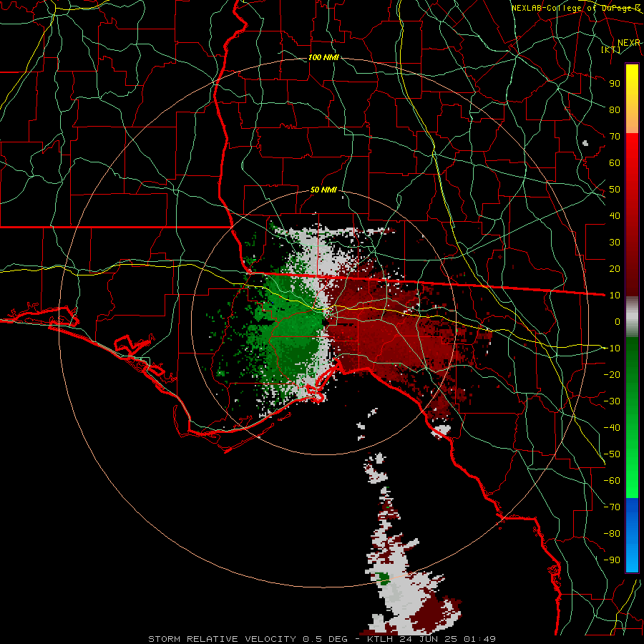Click the "100 NMI" range ring label
Image resolution: width=644 pixels, height=644 pixels.
323,57
